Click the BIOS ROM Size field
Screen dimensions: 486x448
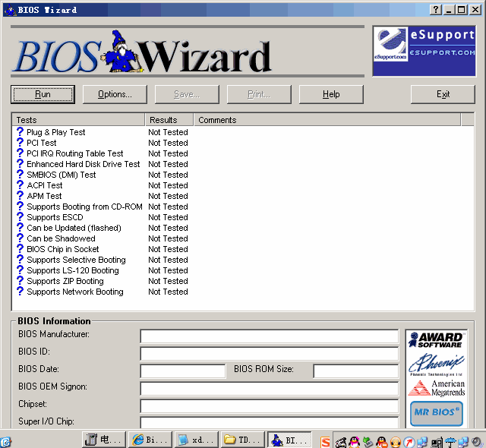[356, 371]
